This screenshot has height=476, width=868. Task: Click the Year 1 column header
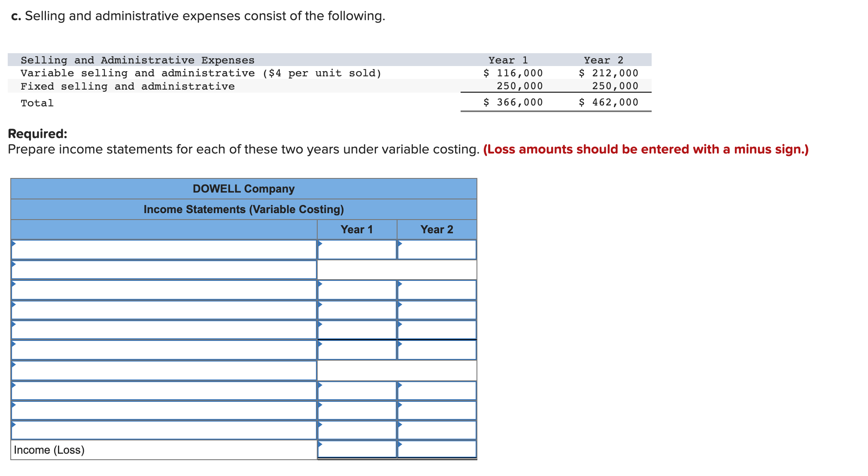[x=356, y=229]
